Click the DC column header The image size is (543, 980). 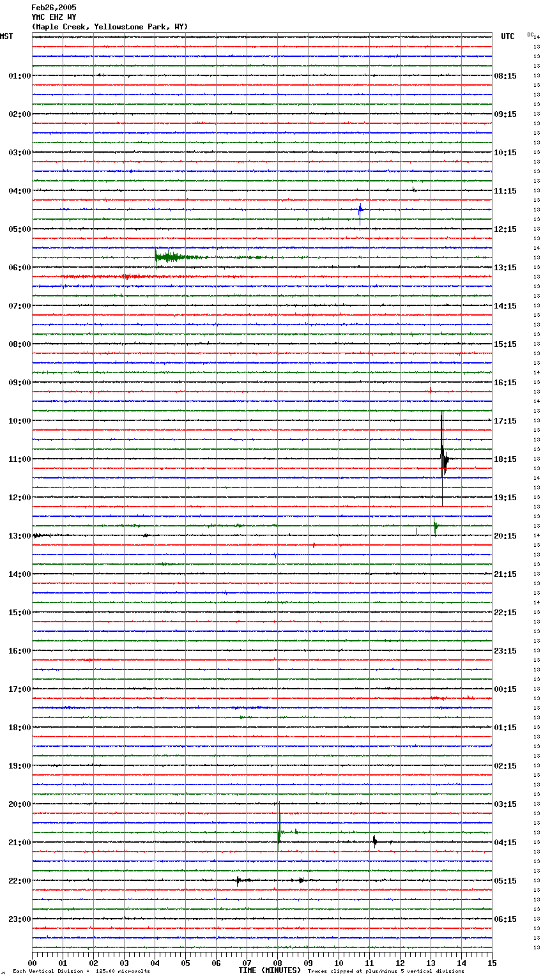pos(530,34)
